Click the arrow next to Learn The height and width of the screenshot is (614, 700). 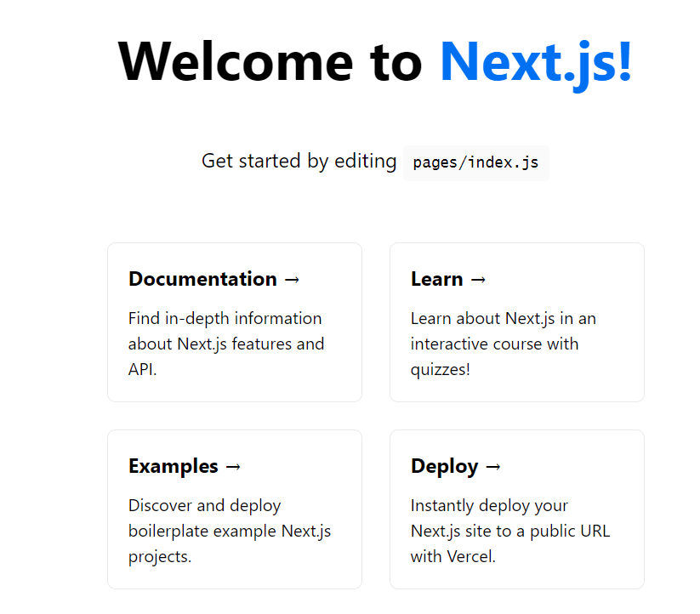point(478,280)
